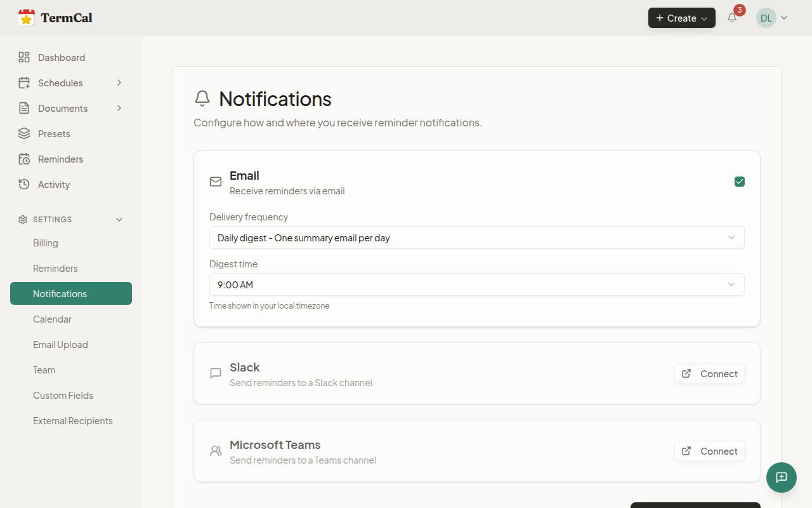Connect the Microsoft Teams integration
The image size is (812, 508).
coord(709,451)
